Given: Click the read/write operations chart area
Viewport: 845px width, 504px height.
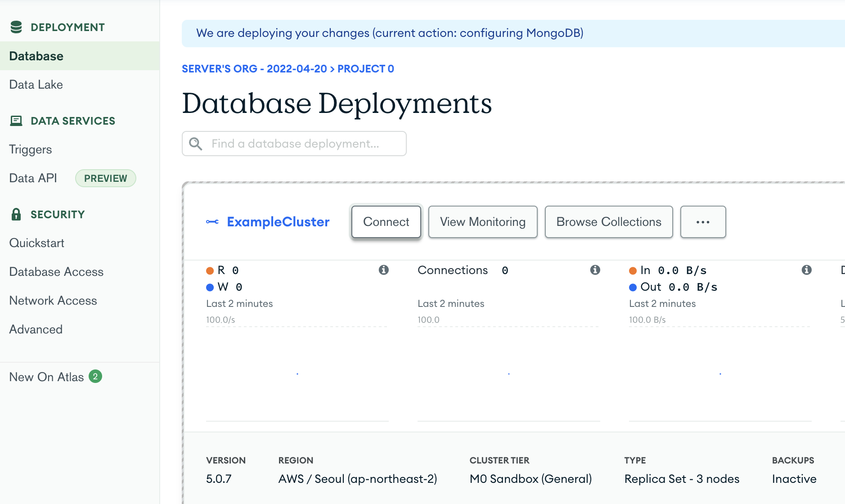Looking at the screenshot, I should click(x=297, y=373).
